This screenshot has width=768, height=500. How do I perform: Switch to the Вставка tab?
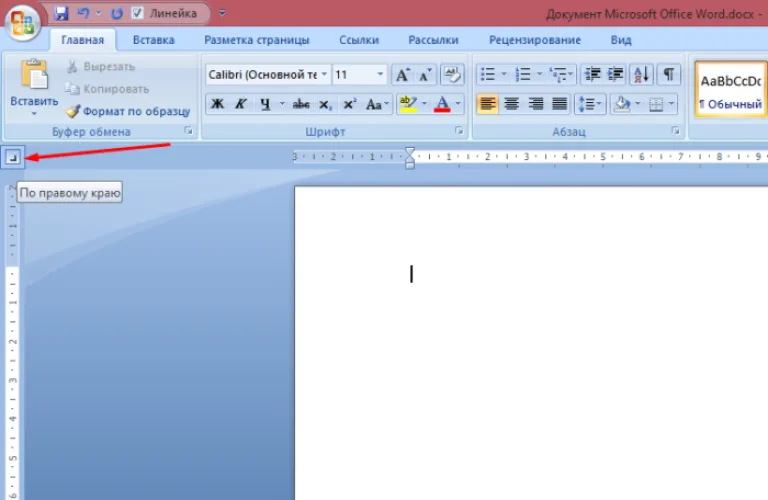(153, 40)
